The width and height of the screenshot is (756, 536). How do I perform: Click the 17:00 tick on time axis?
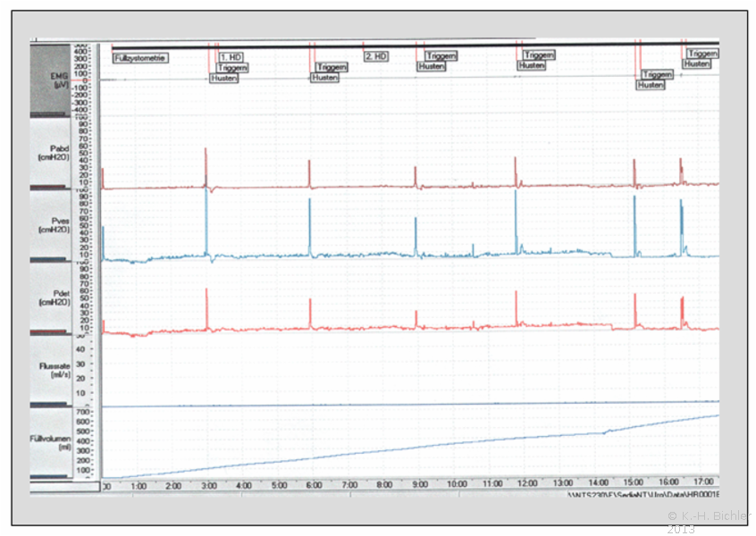[703, 485]
